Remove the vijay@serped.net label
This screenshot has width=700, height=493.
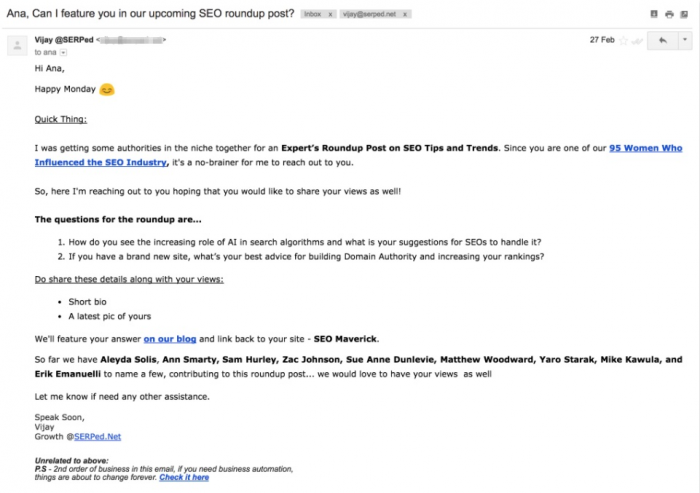click(405, 14)
